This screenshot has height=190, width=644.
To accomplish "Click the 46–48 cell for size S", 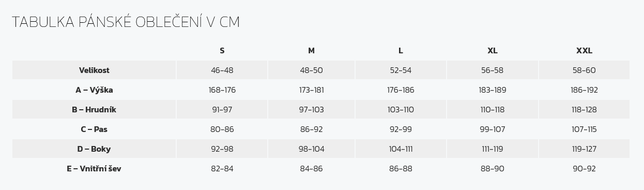I will tap(222, 70).
